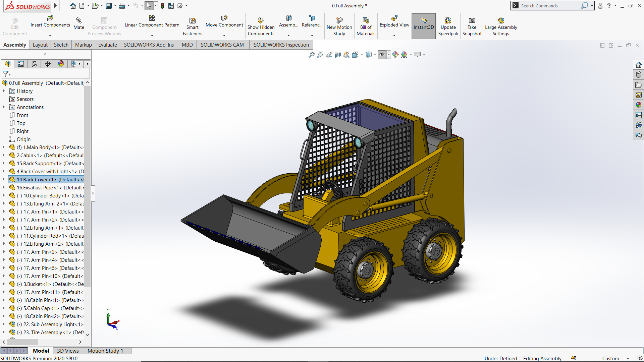Image resolution: width=644 pixels, height=362 pixels.
Task: Click the Rebuild traffic light icon
Action: click(x=162, y=6)
